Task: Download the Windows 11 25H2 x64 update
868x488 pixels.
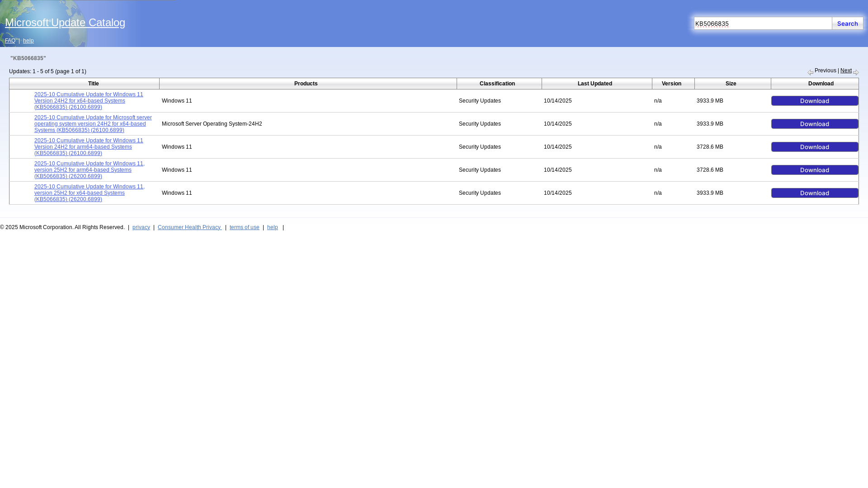Action: tap(815, 193)
